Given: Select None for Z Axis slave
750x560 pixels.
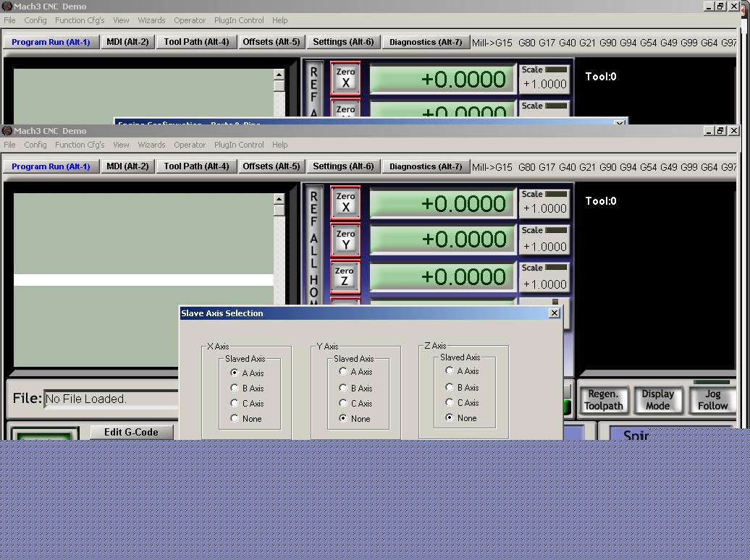Looking at the screenshot, I should (449, 417).
